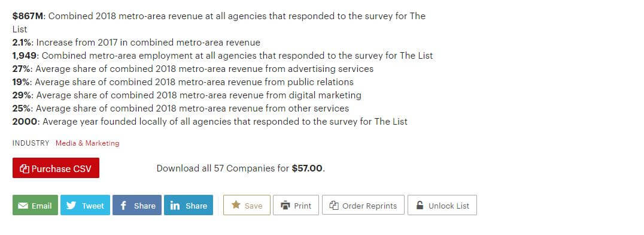Click the printer icon
Viewport: 644px width, 235px height.
point(285,205)
